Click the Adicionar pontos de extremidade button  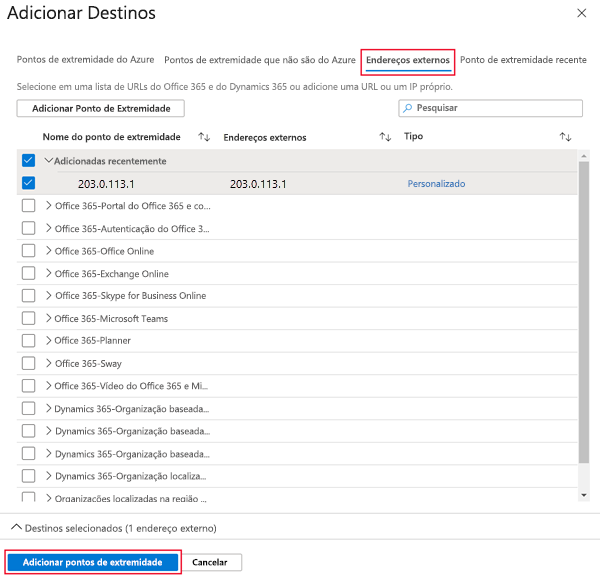(92, 562)
